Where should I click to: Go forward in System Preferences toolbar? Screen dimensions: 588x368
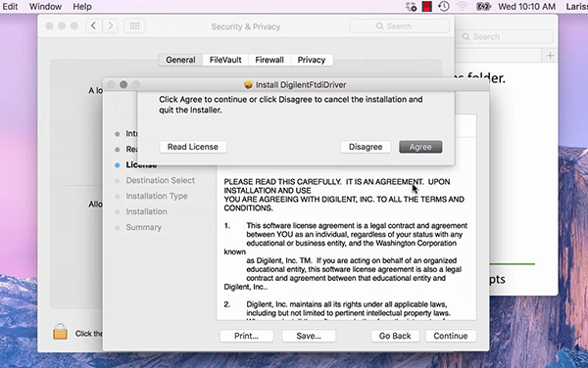[x=110, y=25]
